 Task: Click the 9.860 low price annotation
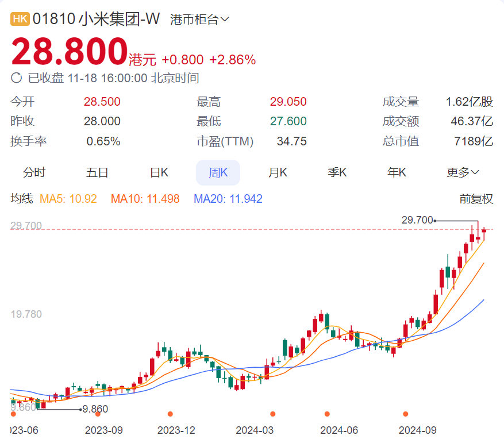[x=95, y=409]
